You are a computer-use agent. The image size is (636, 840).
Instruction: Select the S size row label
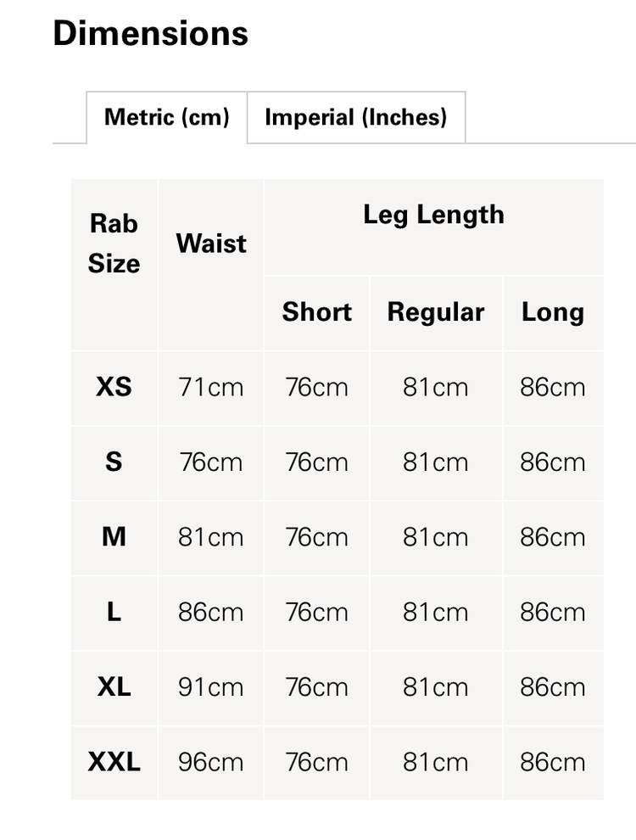click(x=114, y=462)
